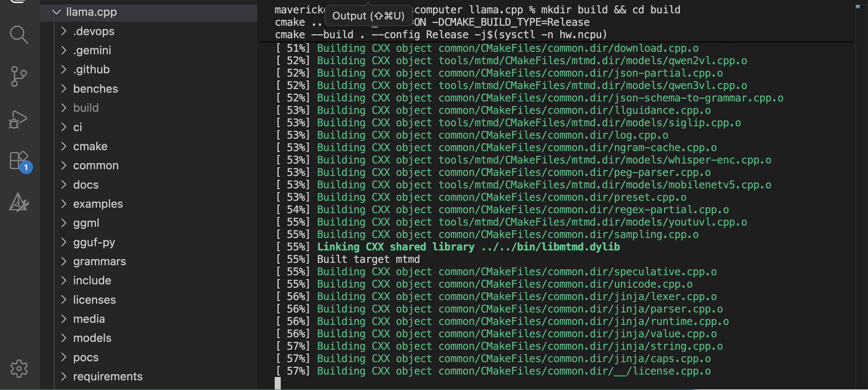868x390 pixels.
Task: Open the Search view in activity bar
Action: tap(19, 34)
